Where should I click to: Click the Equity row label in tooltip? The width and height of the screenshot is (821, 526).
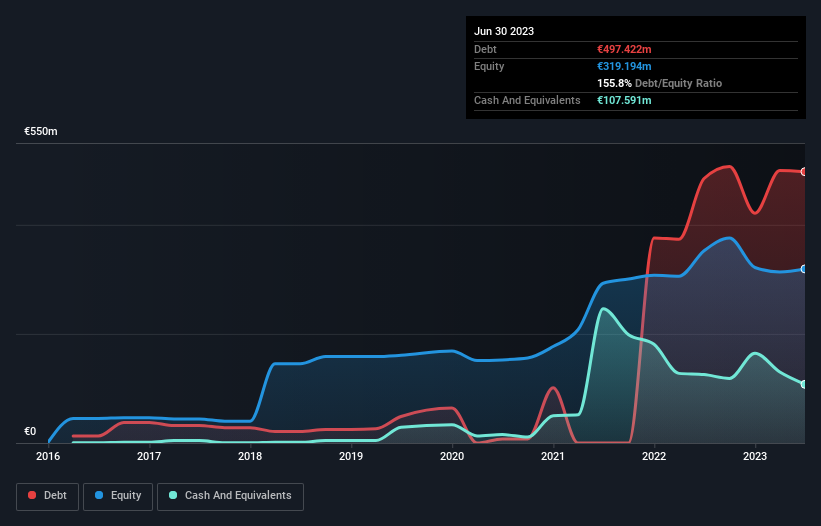pos(489,66)
